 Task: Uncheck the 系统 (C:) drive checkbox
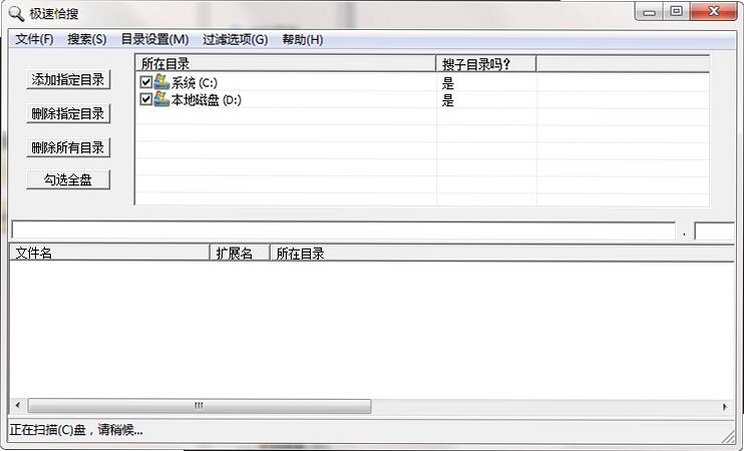point(146,83)
